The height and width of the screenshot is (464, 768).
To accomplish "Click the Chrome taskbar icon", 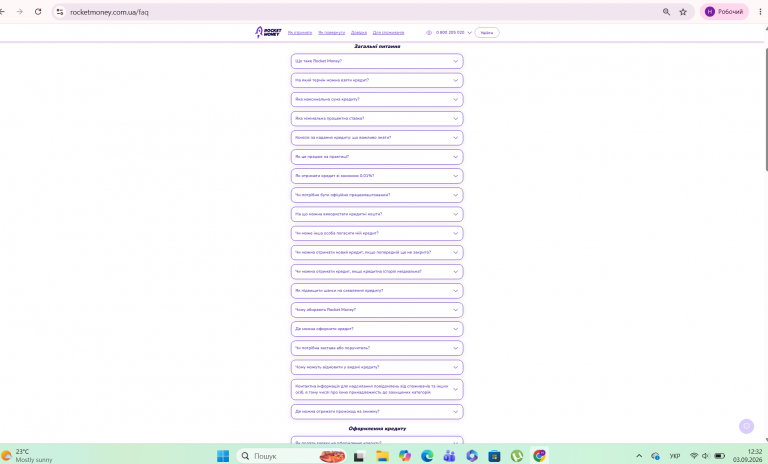I will click(x=539, y=456).
